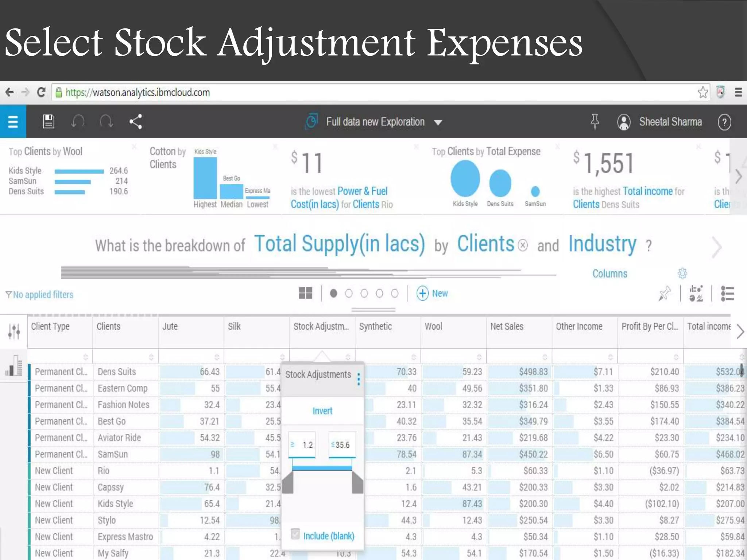Save the exploration with the floppy icon
Screen dimensions: 747x560
[x=49, y=122]
